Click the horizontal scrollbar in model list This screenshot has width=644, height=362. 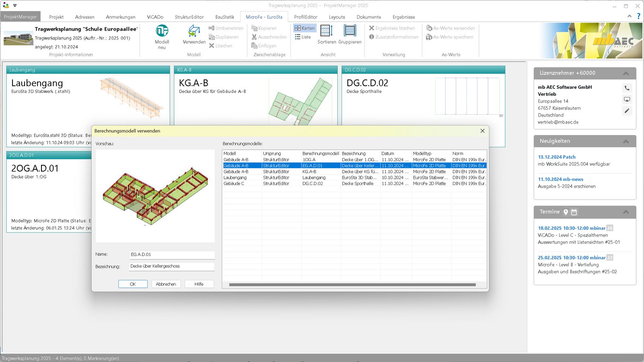[352, 285]
